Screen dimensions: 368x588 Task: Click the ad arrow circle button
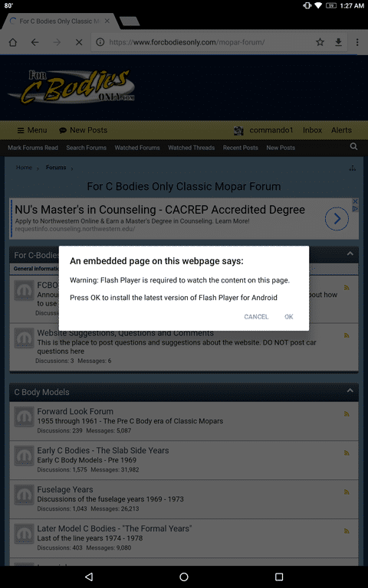[337, 219]
